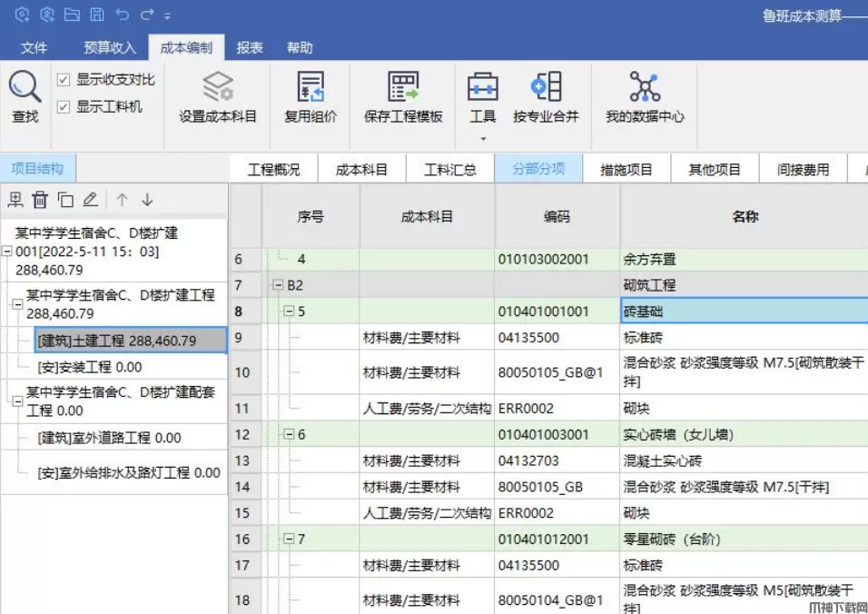Click 按专业合并 merge icon
The image size is (868, 614).
(546, 88)
